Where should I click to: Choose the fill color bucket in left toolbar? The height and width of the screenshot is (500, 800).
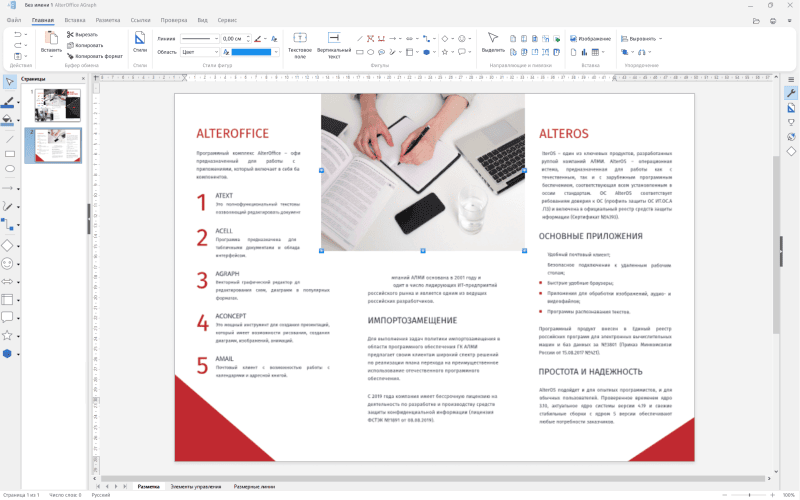(7, 120)
